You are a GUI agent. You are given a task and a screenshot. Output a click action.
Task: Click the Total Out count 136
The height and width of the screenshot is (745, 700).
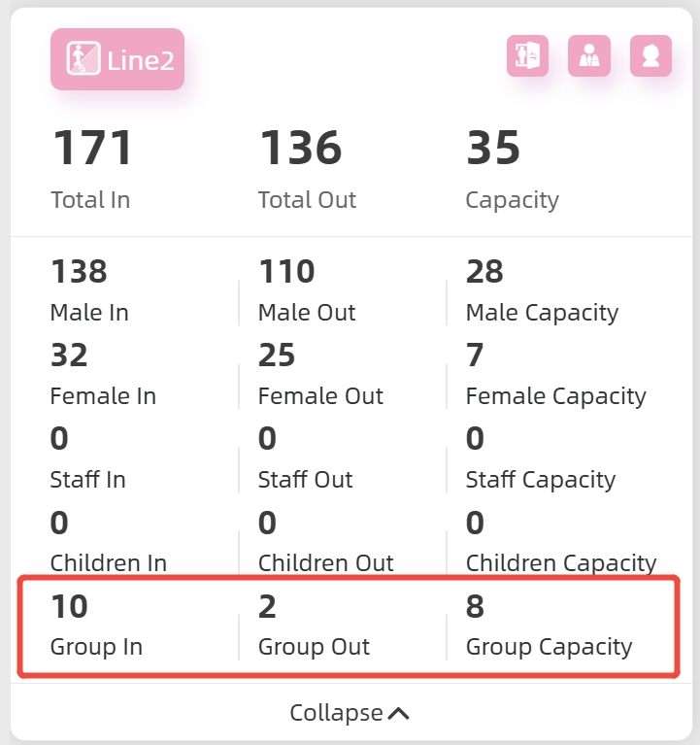tap(300, 149)
